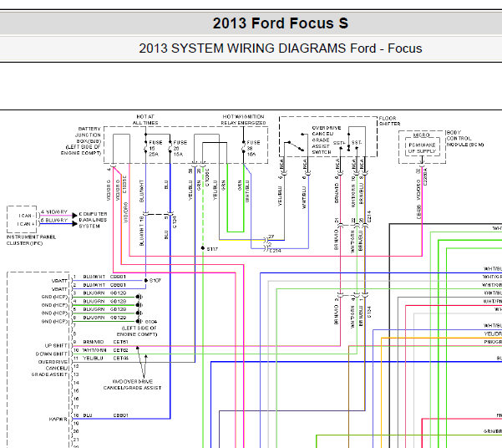Click the "KAPWR" pin label
502x448 pixels.
point(58,419)
